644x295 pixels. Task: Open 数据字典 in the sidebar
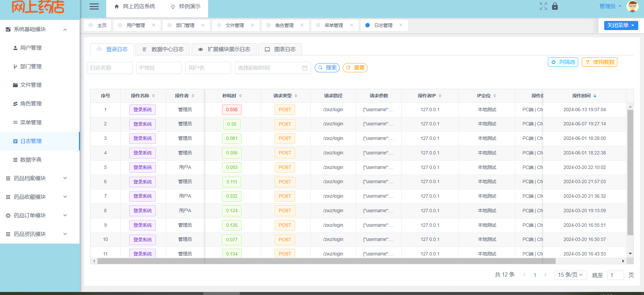(x=31, y=159)
